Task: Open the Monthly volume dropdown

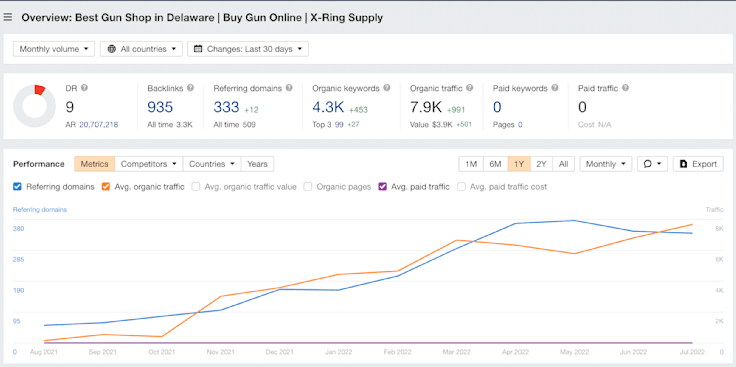Action: pyautogui.click(x=54, y=49)
